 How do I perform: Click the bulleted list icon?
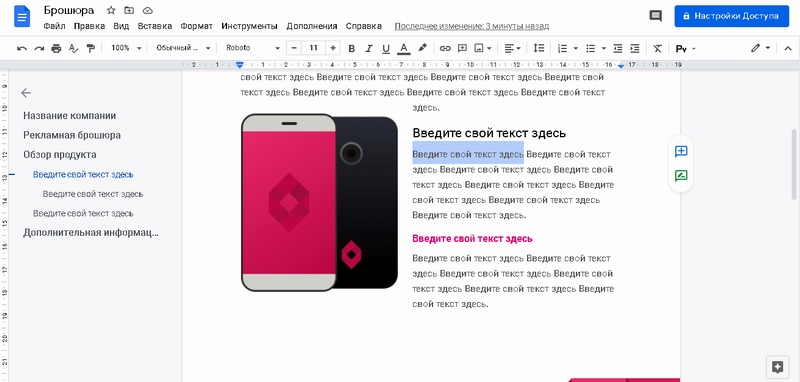coord(591,48)
